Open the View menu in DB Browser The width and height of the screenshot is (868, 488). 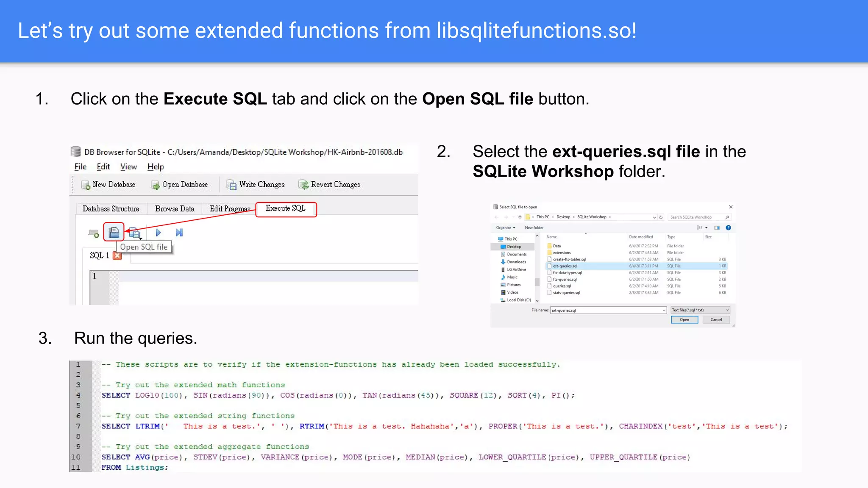coord(128,167)
